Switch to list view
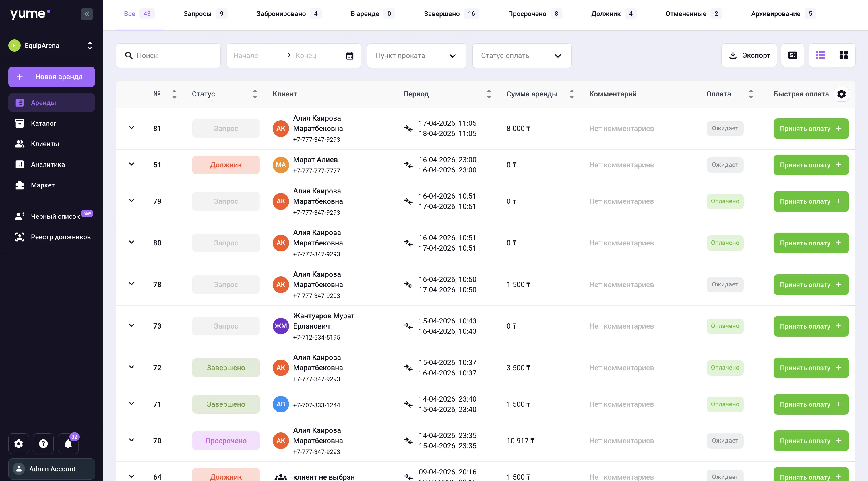The width and height of the screenshot is (868, 481). coord(820,55)
